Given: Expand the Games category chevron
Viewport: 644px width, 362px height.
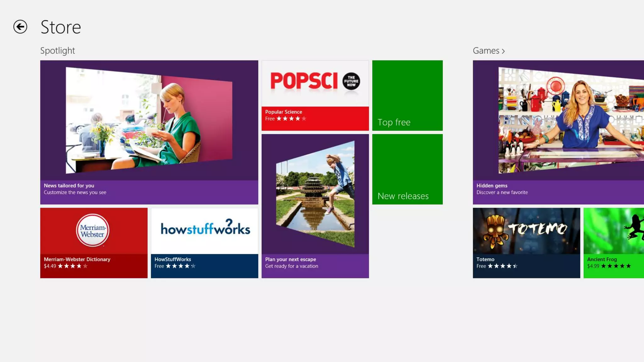Looking at the screenshot, I should pos(503,51).
